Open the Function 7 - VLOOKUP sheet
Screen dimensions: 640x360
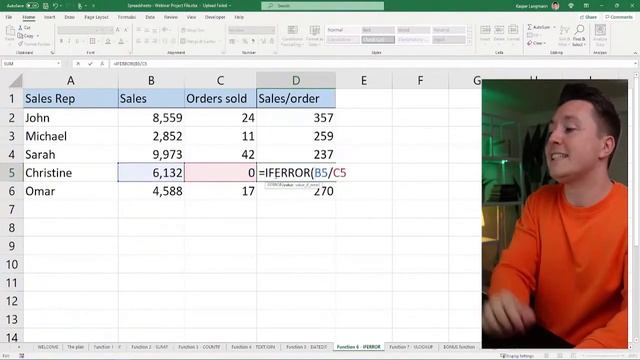click(411, 347)
